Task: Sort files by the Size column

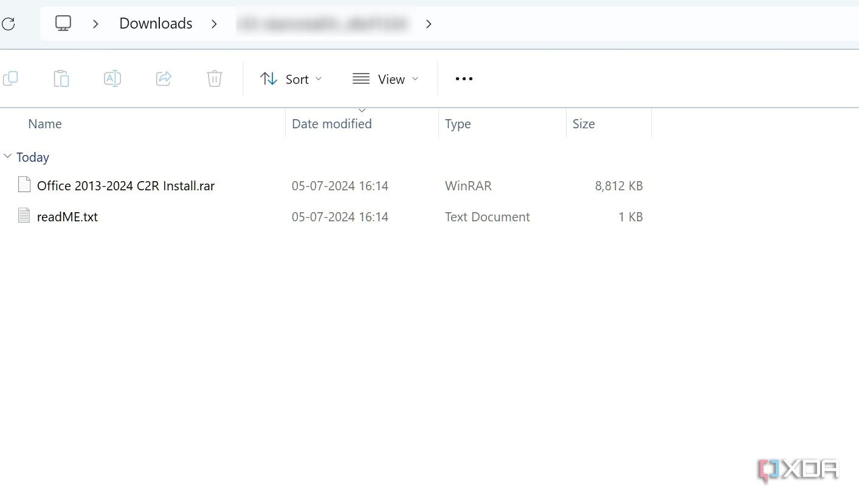Action: pos(583,123)
